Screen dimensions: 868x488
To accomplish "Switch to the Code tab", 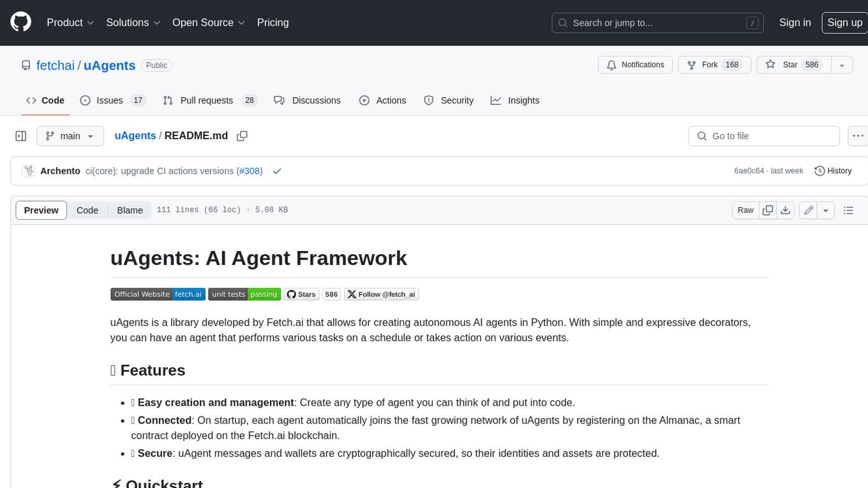I will 45,100.
